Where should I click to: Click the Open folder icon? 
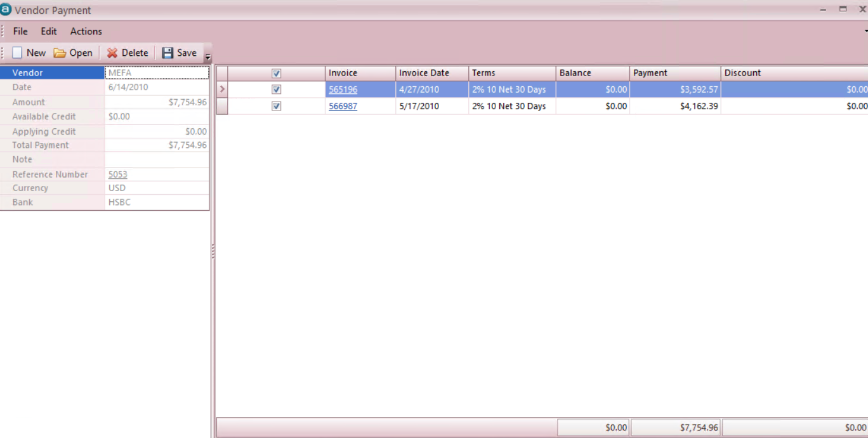pyautogui.click(x=60, y=53)
